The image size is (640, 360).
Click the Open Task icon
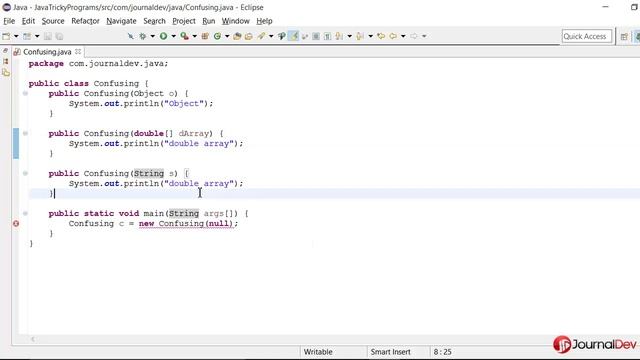click(x=249, y=36)
